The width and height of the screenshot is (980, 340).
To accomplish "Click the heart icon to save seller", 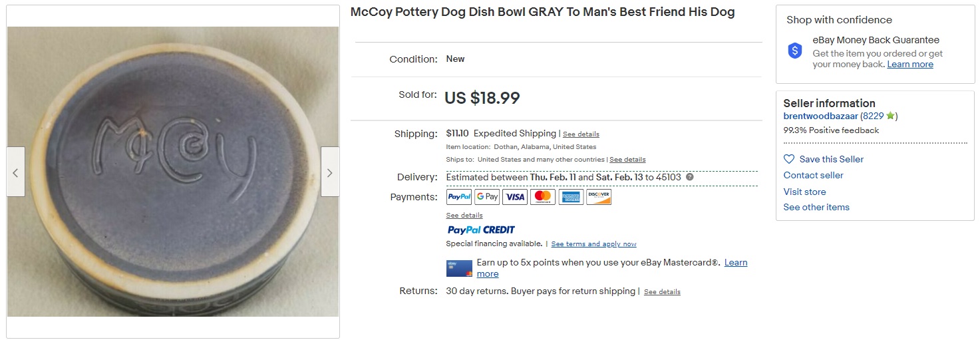I will point(789,159).
